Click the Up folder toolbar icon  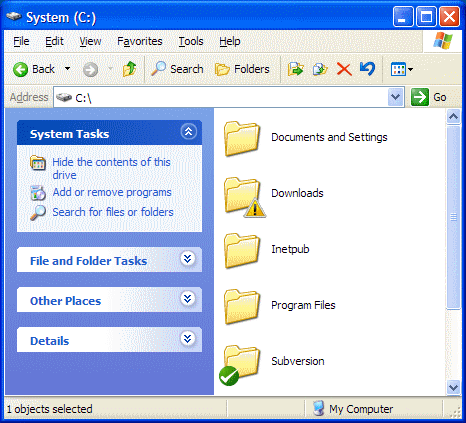pyautogui.click(x=129, y=69)
